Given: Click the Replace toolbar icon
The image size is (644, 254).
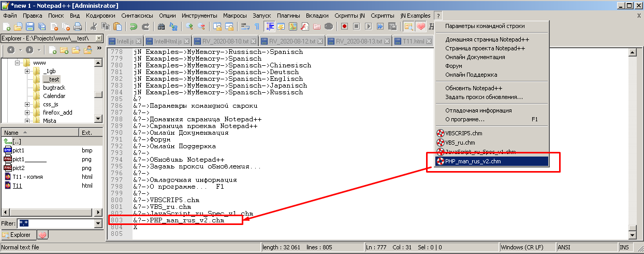Looking at the screenshot, I should pyautogui.click(x=173, y=26).
